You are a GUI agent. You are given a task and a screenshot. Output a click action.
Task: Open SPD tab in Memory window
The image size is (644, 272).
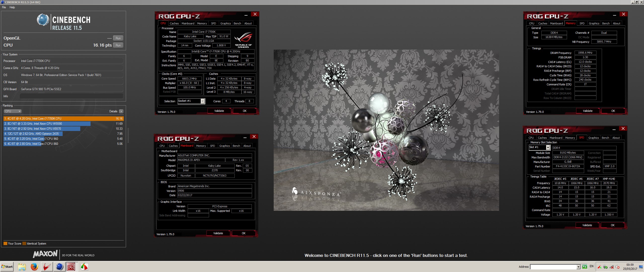point(582,23)
